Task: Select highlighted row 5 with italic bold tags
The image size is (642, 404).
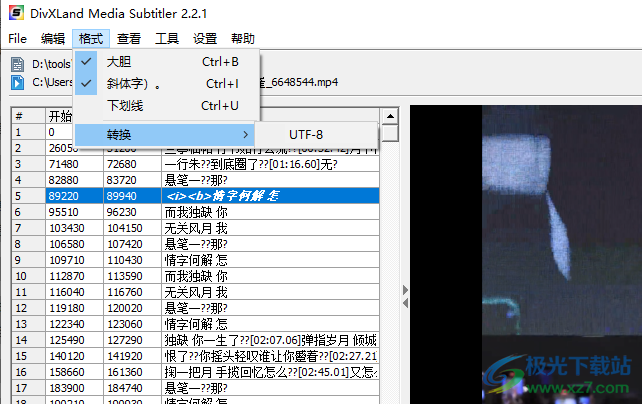Action: [196, 196]
